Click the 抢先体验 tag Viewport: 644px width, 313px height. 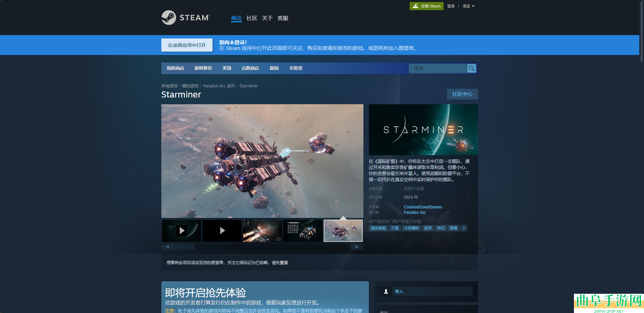[379, 228]
